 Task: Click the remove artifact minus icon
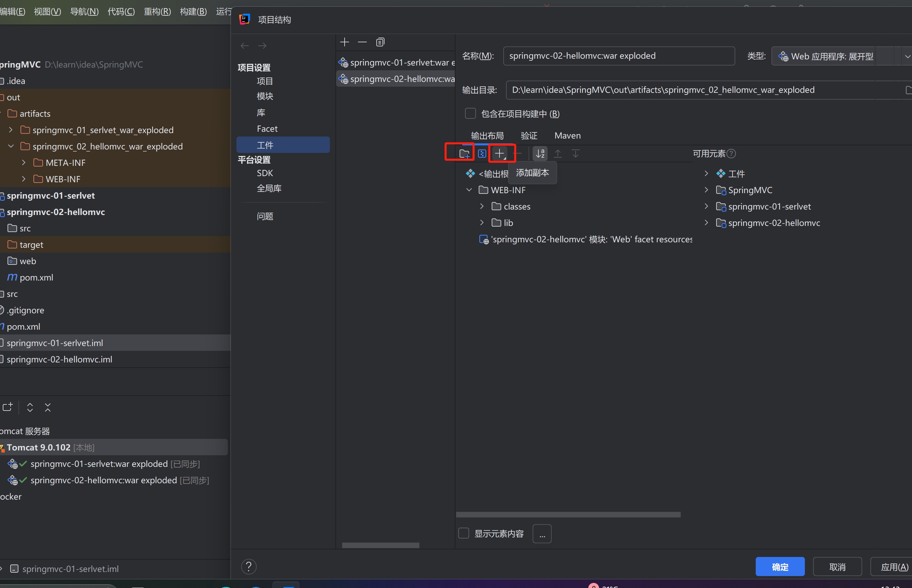[x=362, y=42]
